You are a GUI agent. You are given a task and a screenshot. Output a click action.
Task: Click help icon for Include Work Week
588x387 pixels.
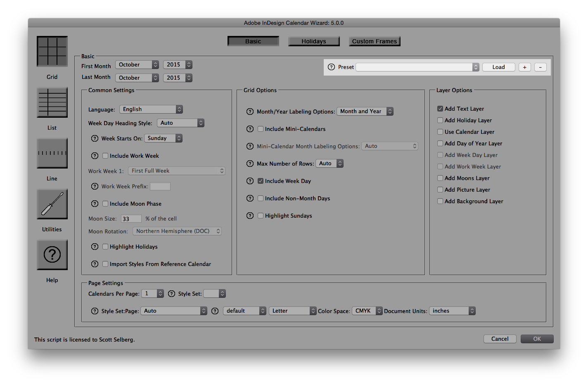point(95,156)
